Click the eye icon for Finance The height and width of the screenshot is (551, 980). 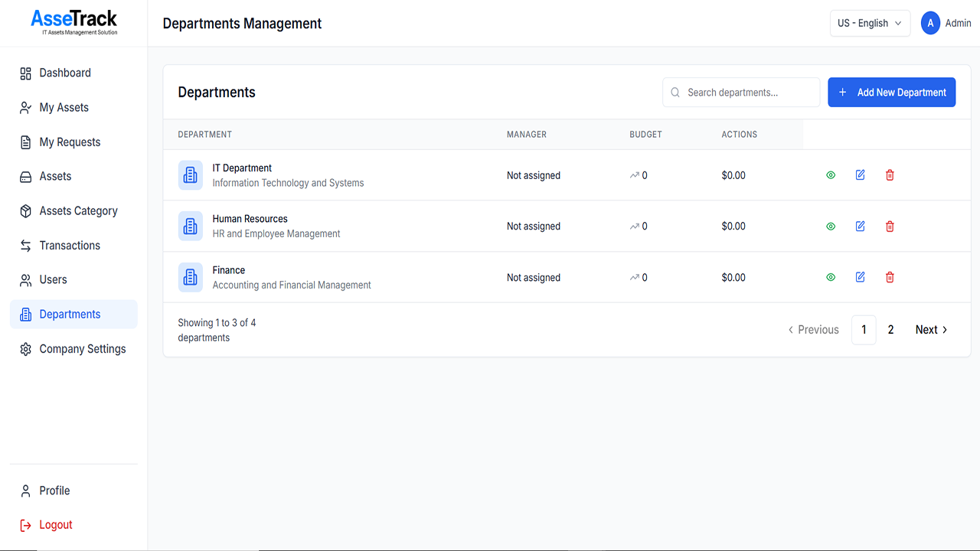[x=831, y=277]
